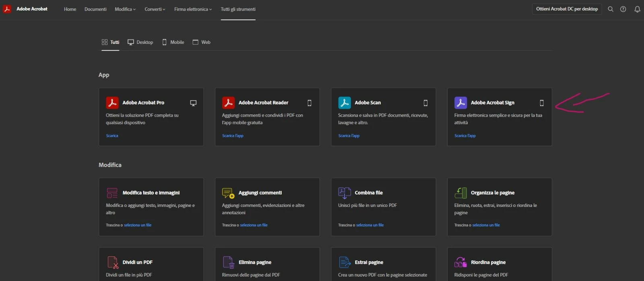Click mobile device icon on Acrobat Sign card
644x281 pixels.
tap(542, 103)
